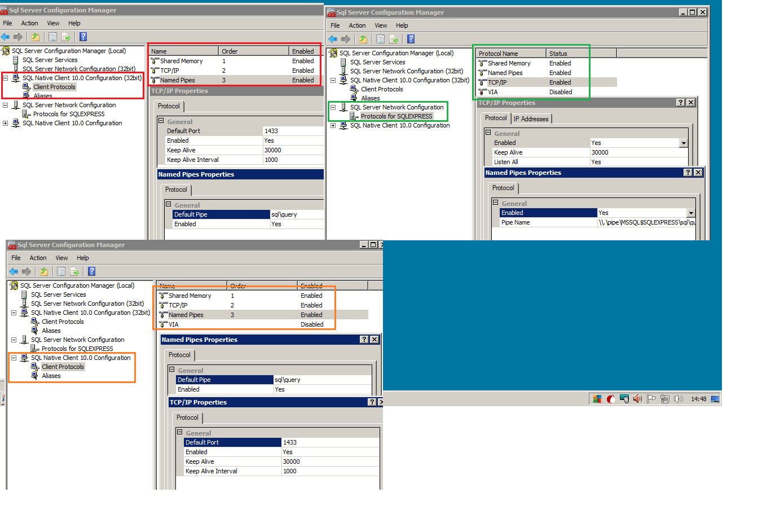
Task: Open the Help menu in the upper-left window
Action: (x=74, y=23)
